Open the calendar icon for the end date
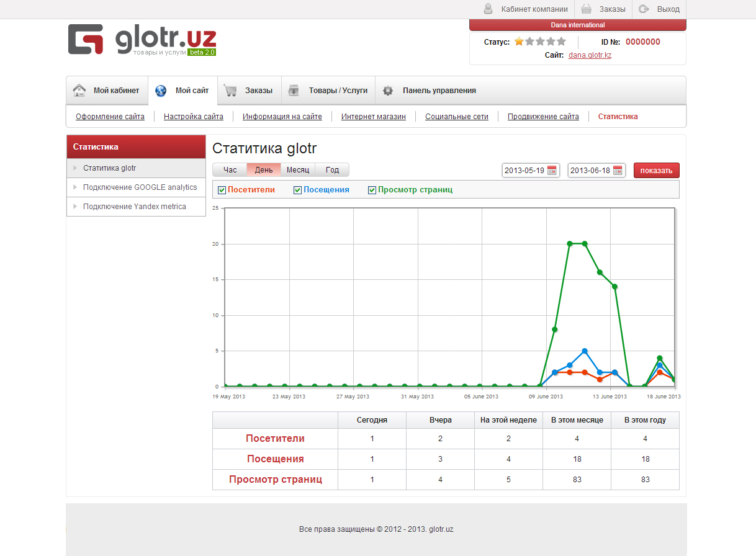756x556 pixels. point(619,170)
